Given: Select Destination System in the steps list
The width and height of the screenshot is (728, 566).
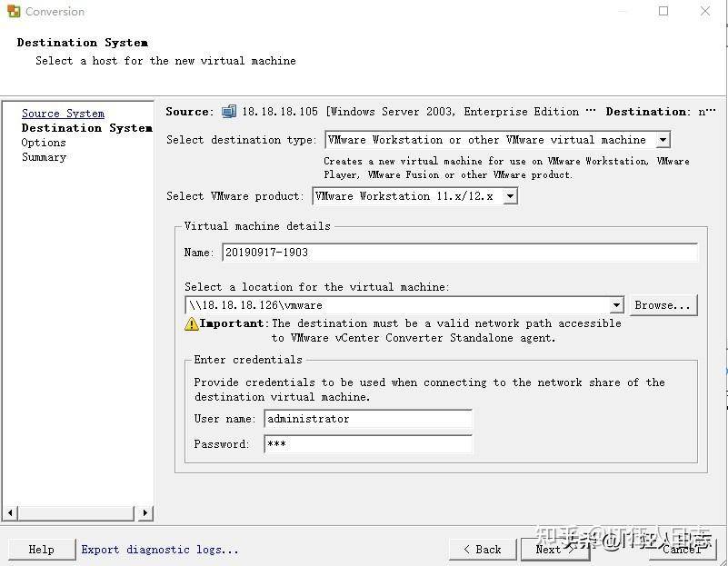Looking at the screenshot, I should (87, 128).
